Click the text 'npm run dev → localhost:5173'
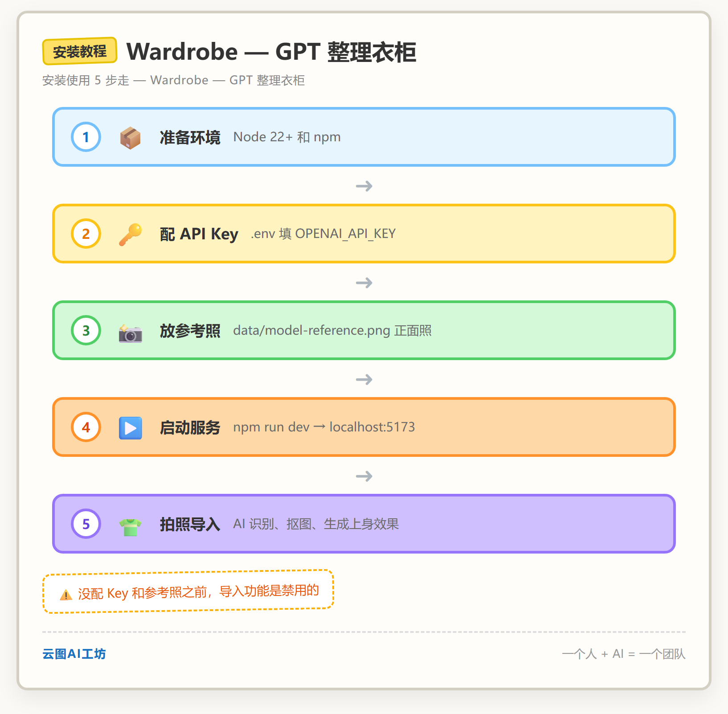This screenshot has height=714, width=728. click(x=324, y=427)
